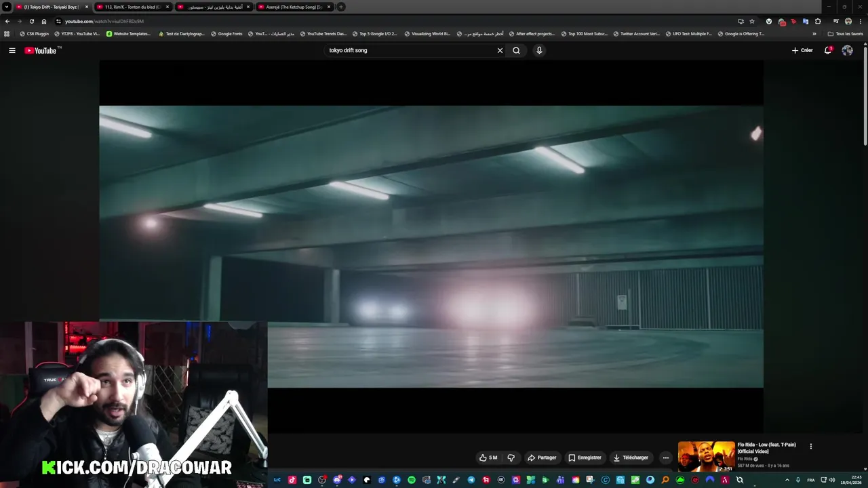Open options menu for Flo Rida video
The height and width of the screenshot is (488, 868).
[x=810, y=446]
